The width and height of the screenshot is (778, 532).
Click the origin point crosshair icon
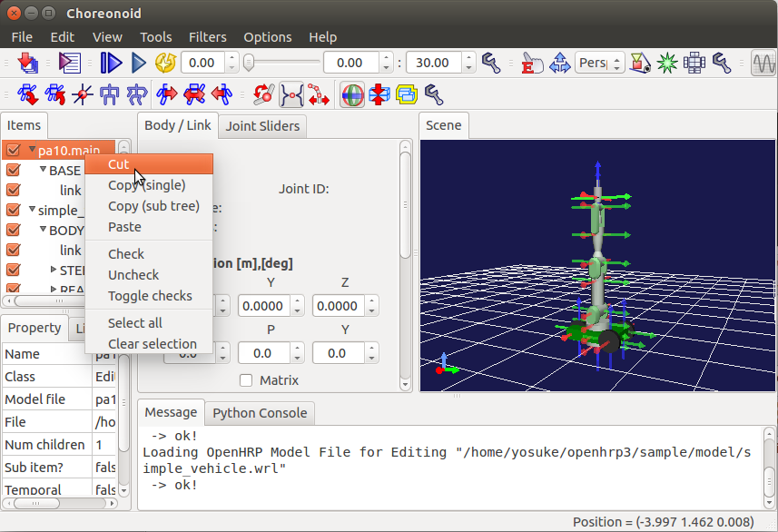click(83, 94)
